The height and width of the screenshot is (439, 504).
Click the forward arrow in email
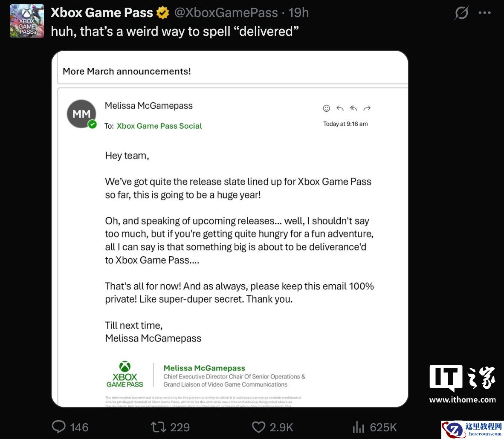367,108
